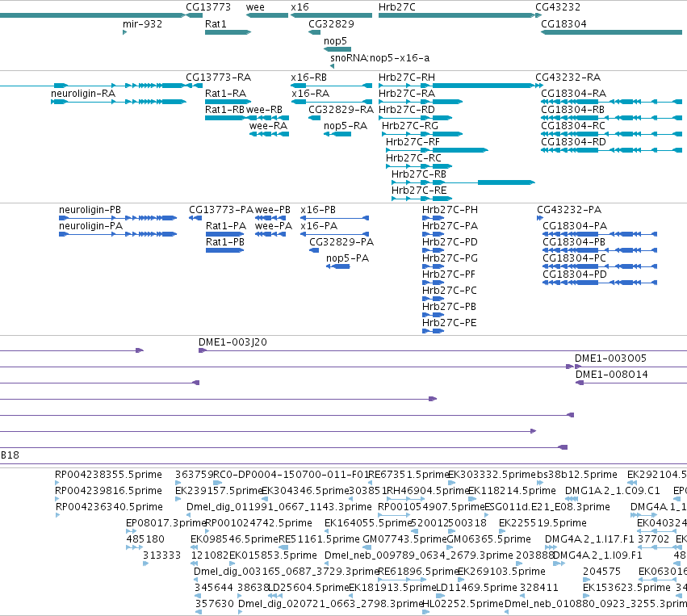Viewport: 687px width, 616px height.
Task: Click EST RP004236340.5prime
Action: click(x=109, y=508)
